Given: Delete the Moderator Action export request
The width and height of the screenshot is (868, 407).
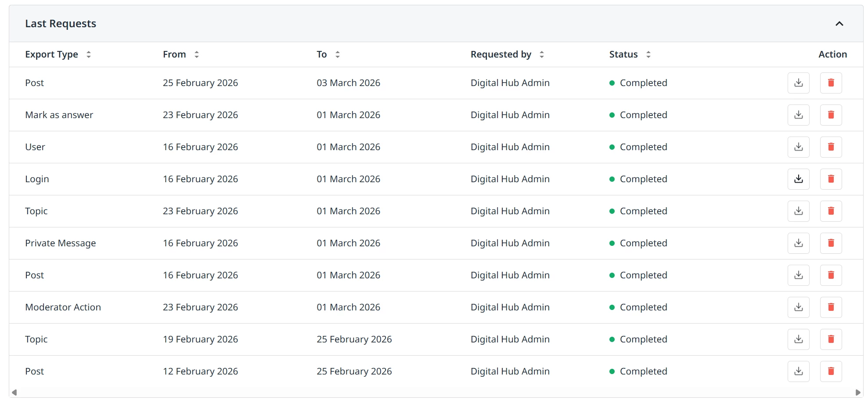Looking at the screenshot, I should (x=831, y=307).
